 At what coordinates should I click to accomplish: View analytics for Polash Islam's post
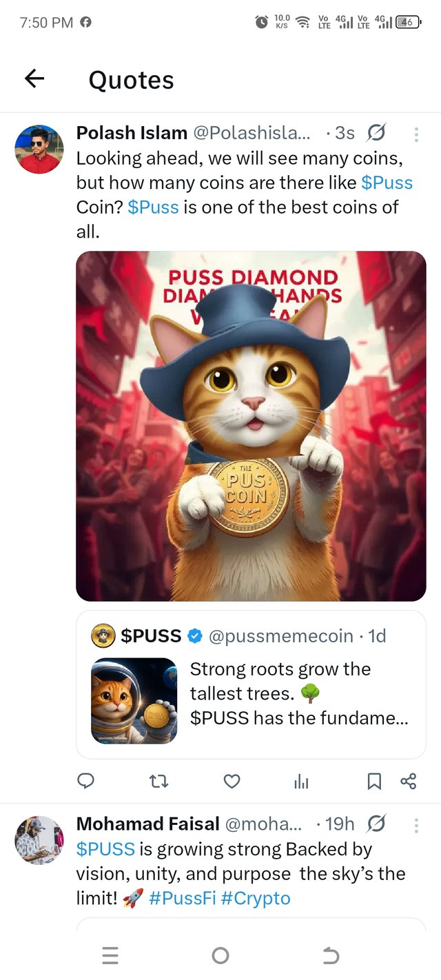pyautogui.click(x=301, y=780)
